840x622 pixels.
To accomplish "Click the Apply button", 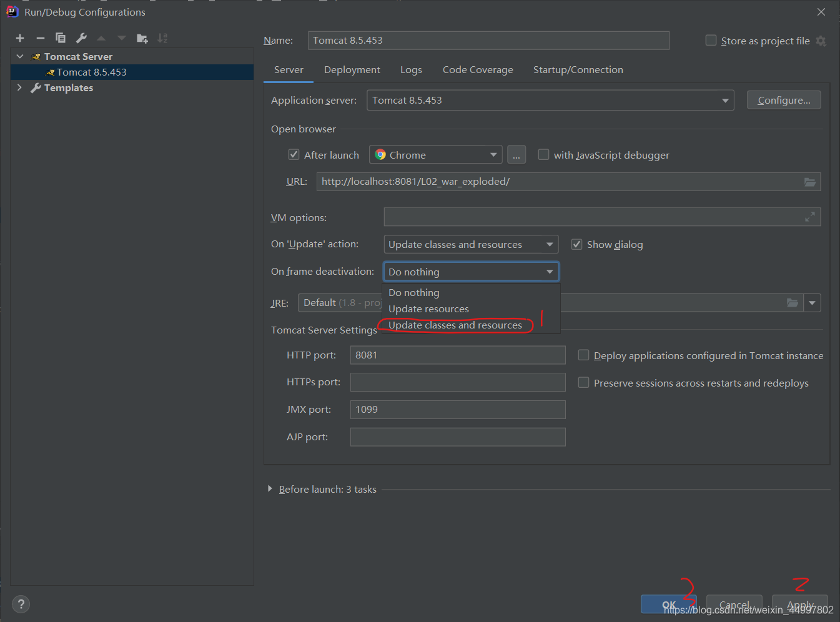I will pos(800,605).
